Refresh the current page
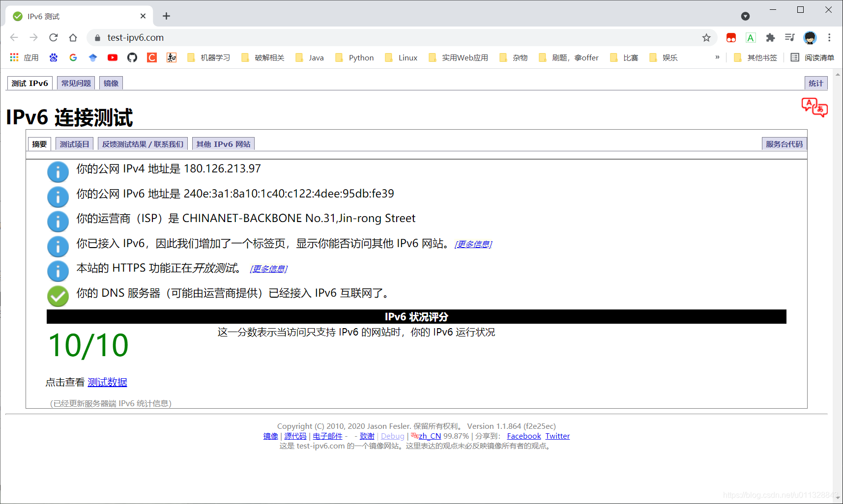 pos(54,37)
